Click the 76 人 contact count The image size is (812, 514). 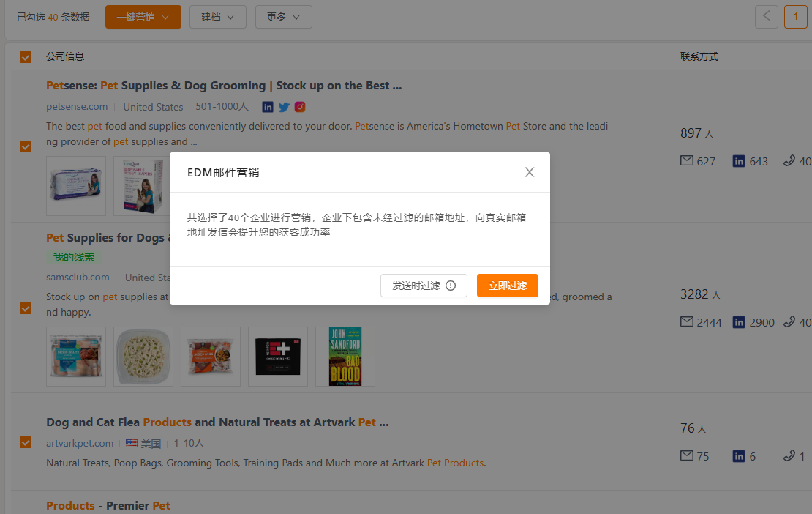693,428
